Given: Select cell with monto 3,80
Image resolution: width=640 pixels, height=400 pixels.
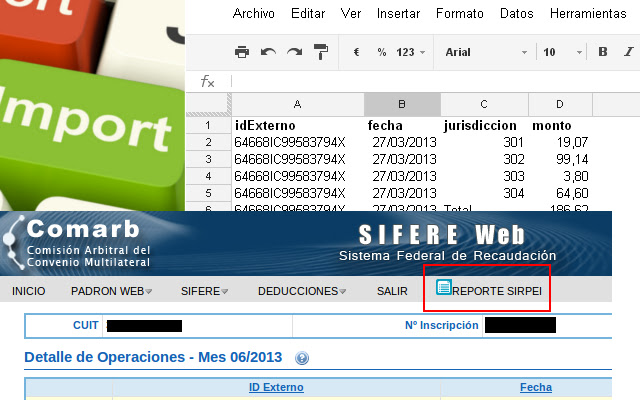Looking at the screenshot, I should (x=560, y=176).
